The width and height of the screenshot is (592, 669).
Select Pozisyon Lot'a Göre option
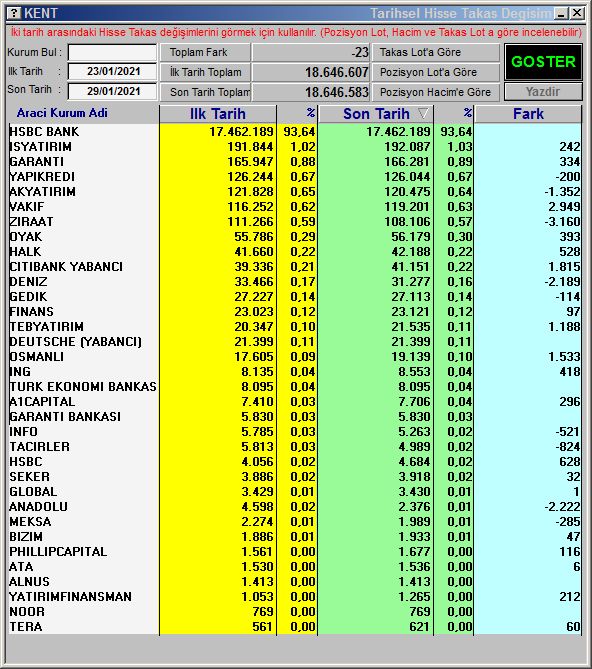coord(435,73)
